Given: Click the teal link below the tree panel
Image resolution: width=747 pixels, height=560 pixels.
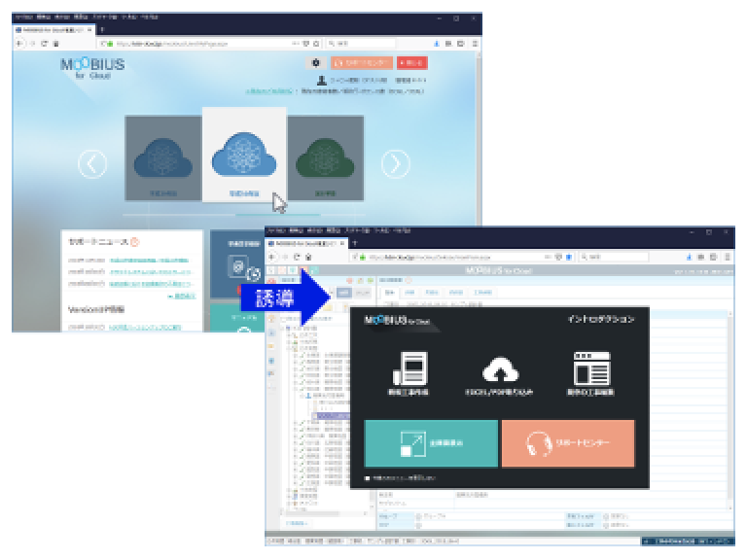Looking at the screenshot, I should tap(297, 523).
